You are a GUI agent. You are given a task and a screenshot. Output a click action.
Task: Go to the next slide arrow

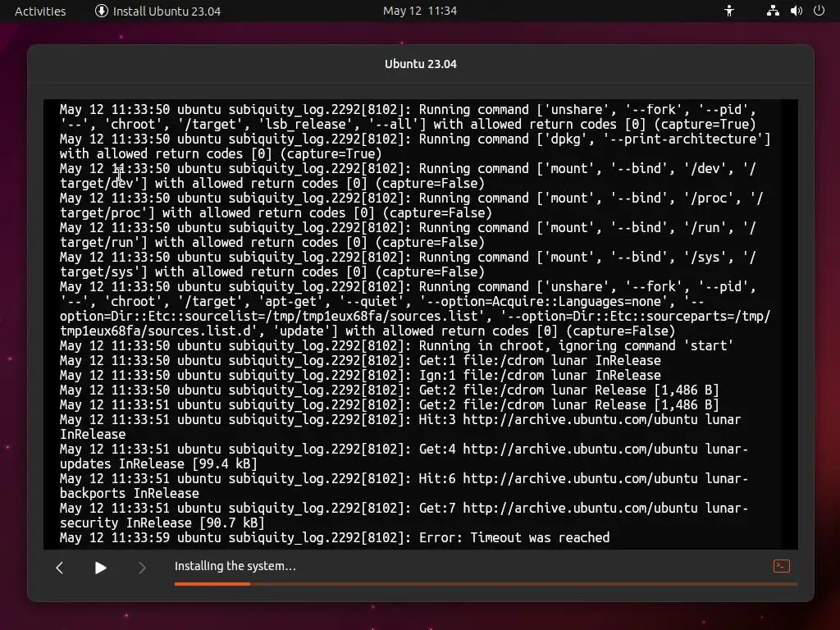(x=142, y=568)
